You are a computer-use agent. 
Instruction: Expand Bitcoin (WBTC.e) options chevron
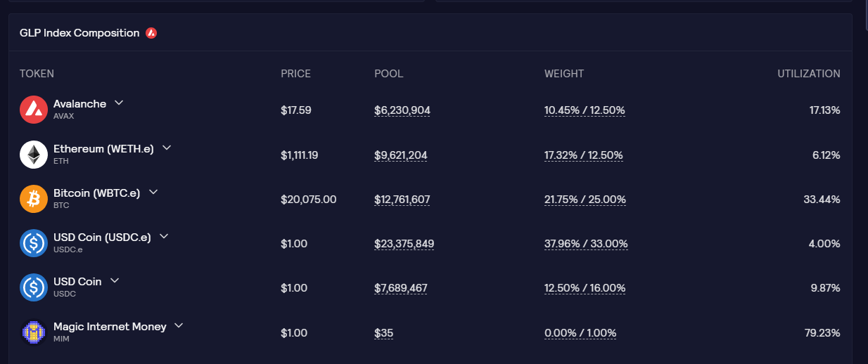pos(153,192)
